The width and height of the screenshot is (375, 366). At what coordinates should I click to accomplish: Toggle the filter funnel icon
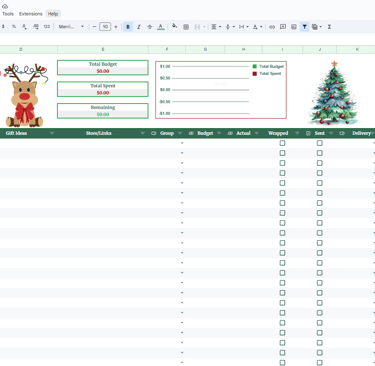point(304,27)
